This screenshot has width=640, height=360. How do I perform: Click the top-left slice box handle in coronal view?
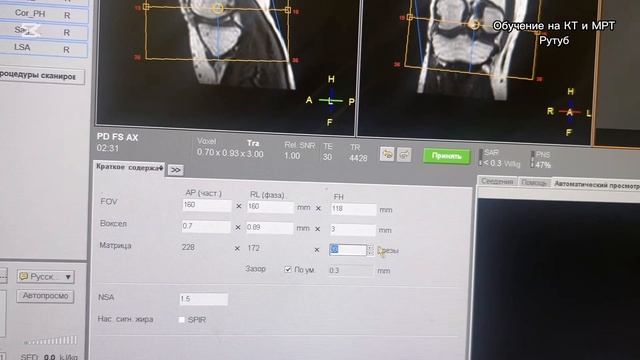pyautogui.click(x=410, y=17)
